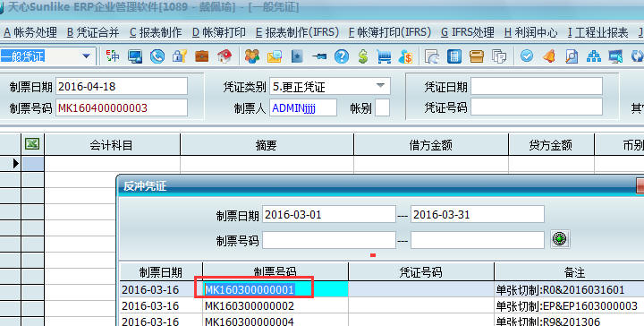The width and height of the screenshot is (644, 326).
Task: Click the 会计科目 column header
Action: tap(112, 145)
